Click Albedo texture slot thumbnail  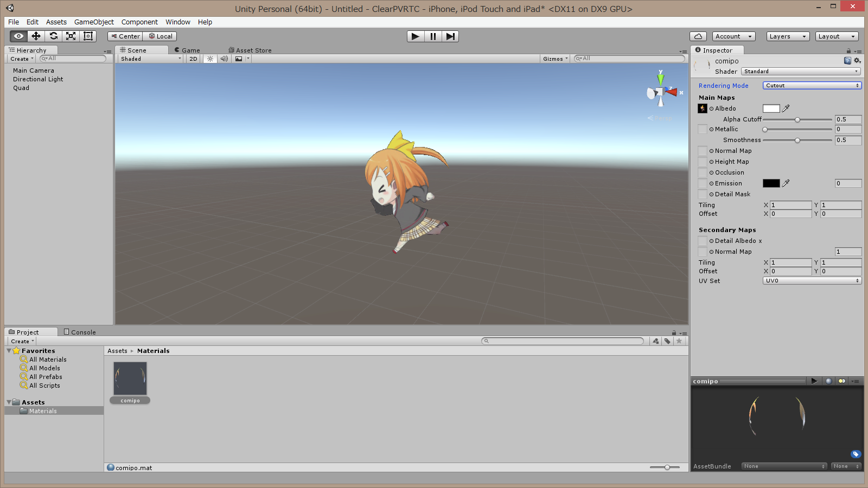(703, 108)
